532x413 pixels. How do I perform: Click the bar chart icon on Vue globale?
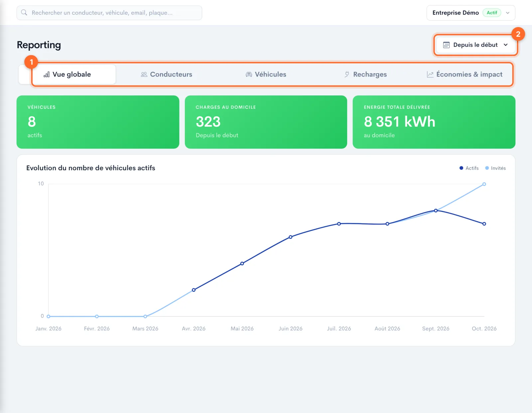tap(47, 74)
